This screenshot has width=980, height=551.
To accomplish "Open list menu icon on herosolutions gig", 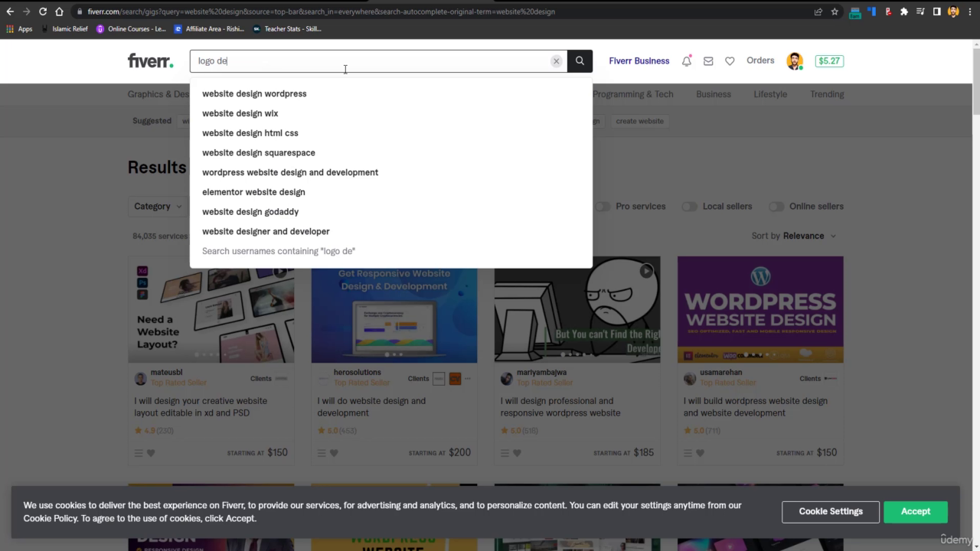I will point(322,453).
